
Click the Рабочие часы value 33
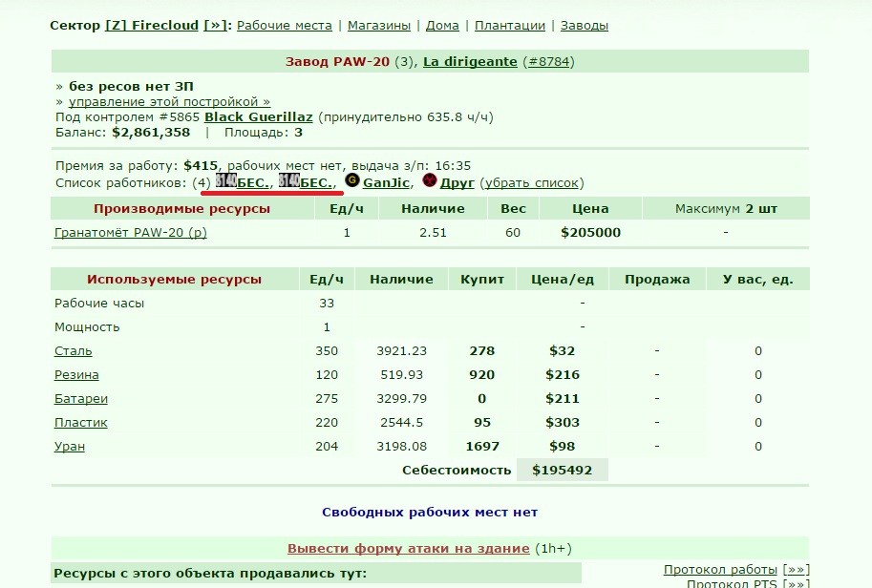(x=327, y=304)
